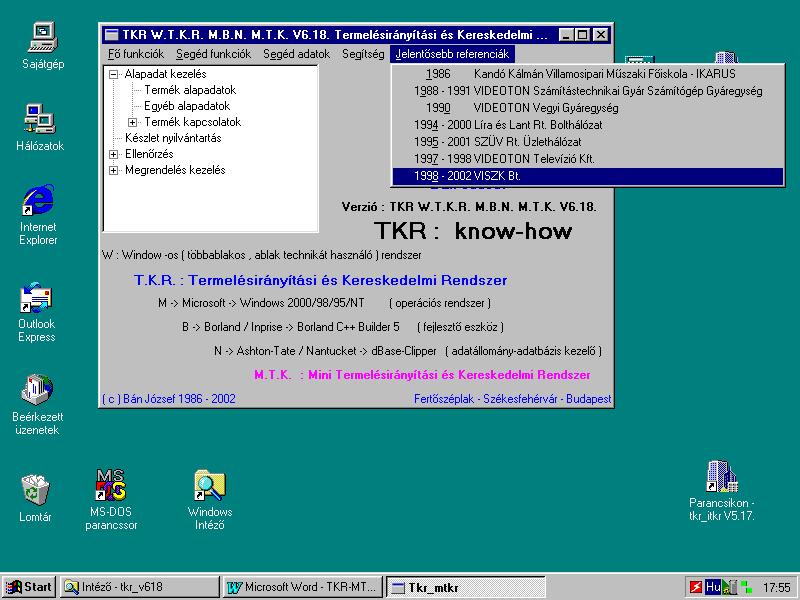Maximize the TKR window
The height and width of the screenshot is (600, 800).
(x=582, y=35)
